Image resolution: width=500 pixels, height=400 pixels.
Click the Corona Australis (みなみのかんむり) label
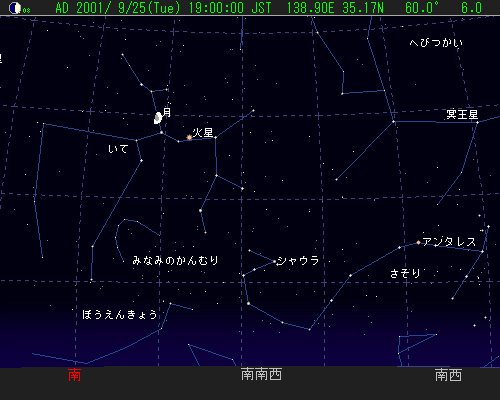pos(175,260)
